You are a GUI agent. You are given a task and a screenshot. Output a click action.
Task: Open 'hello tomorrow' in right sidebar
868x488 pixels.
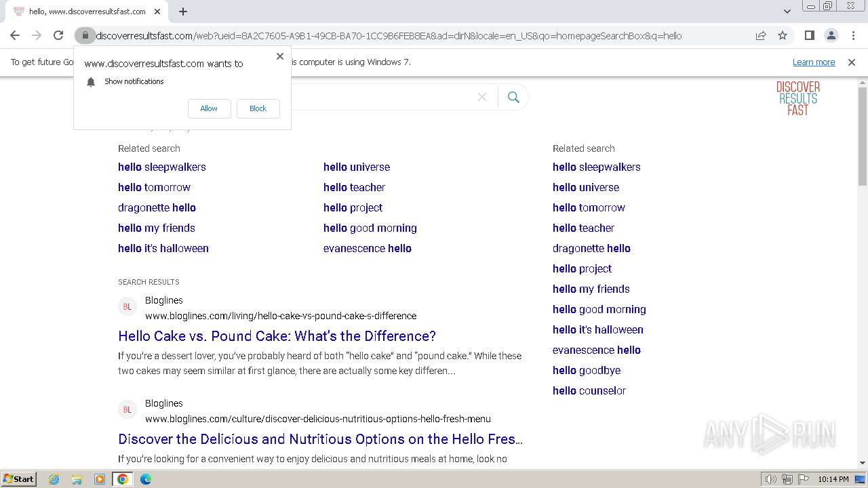click(x=589, y=207)
